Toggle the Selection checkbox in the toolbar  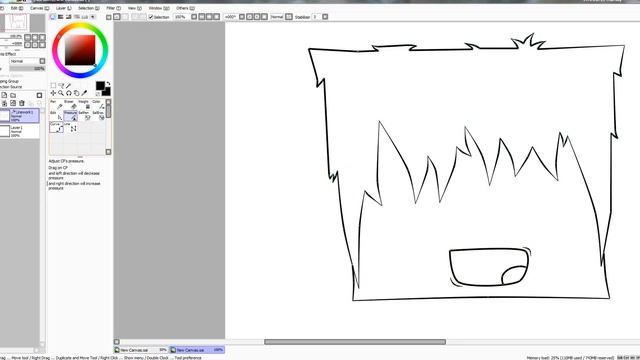(151, 17)
